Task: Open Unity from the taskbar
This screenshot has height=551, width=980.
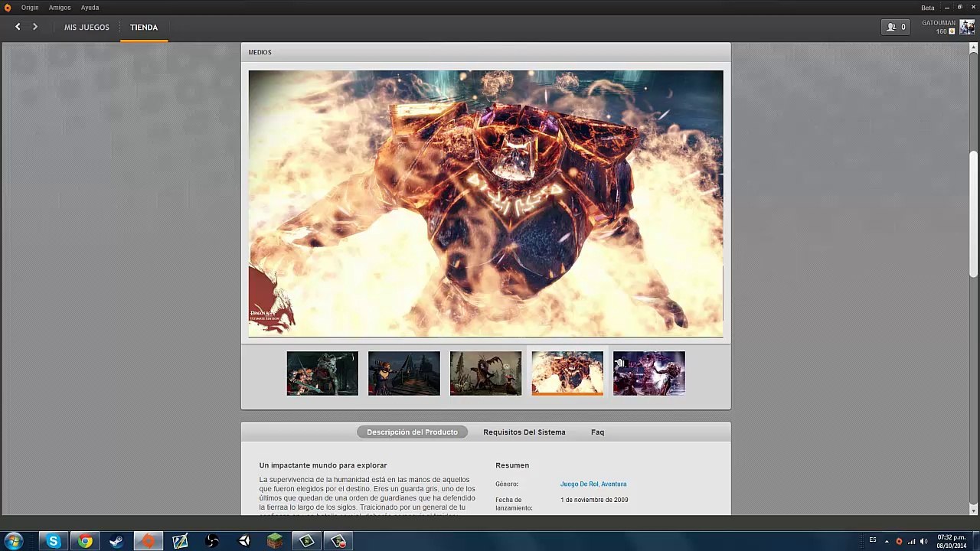Action: pos(244,542)
